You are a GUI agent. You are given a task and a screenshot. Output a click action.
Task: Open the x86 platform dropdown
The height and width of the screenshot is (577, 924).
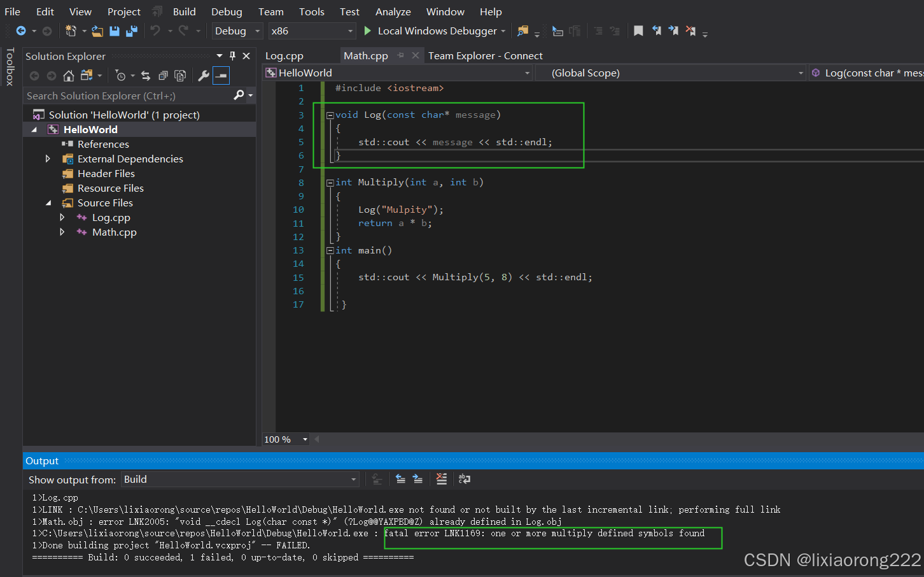[x=311, y=31]
